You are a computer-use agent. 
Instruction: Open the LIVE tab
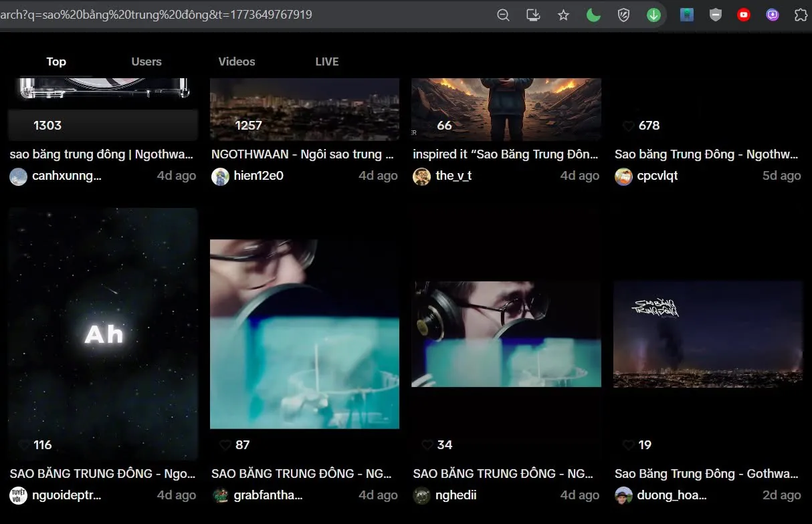click(x=327, y=61)
